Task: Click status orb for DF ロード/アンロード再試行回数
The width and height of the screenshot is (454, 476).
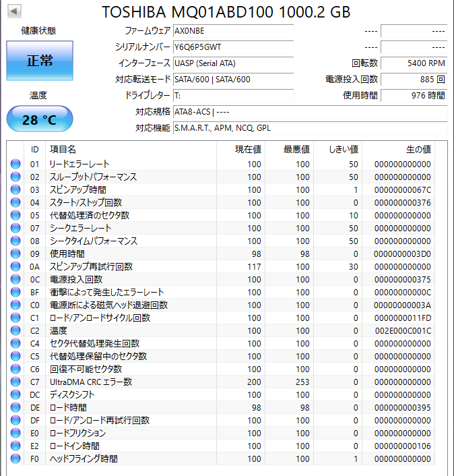Action: pos(15,420)
